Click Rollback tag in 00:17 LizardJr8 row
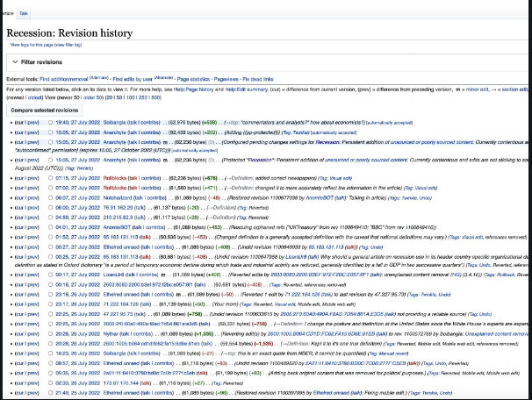 (x=507, y=275)
